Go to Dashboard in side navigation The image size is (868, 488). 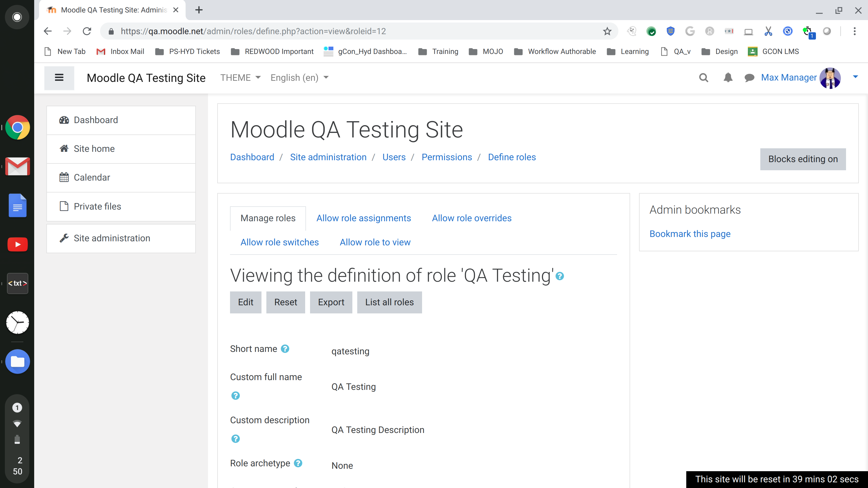tap(121, 120)
